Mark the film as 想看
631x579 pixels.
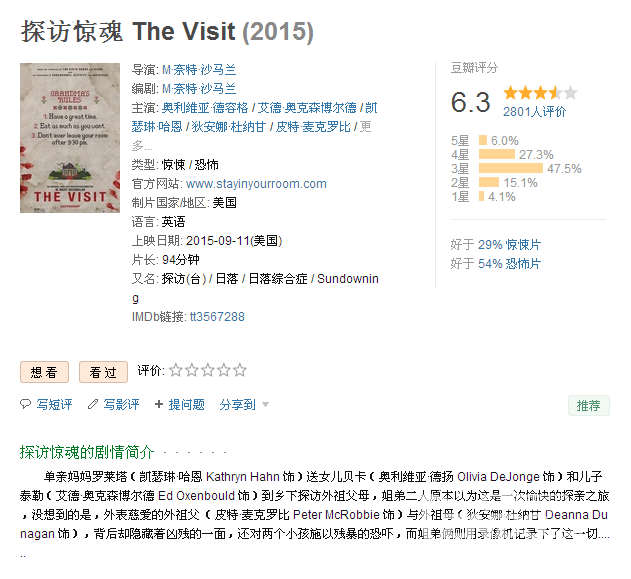[x=45, y=372]
